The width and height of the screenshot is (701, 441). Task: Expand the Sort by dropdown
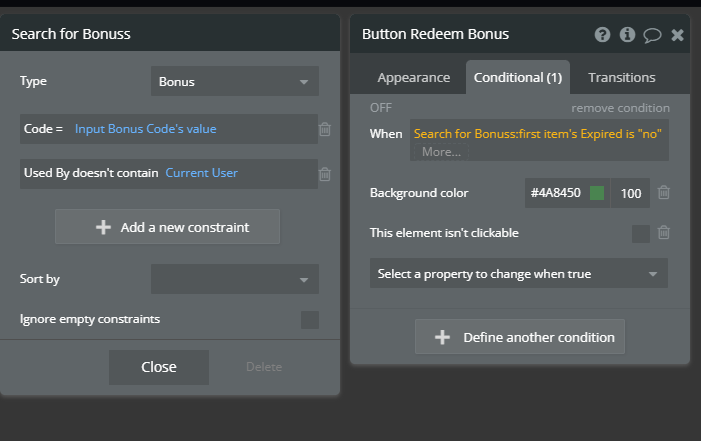(x=235, y=279)
